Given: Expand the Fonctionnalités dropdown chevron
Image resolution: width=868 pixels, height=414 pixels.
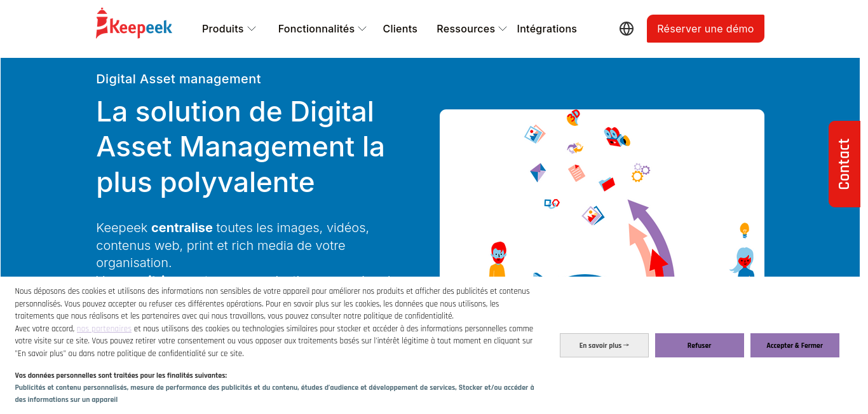Looking at the screenshot, I should click(362, 29).
